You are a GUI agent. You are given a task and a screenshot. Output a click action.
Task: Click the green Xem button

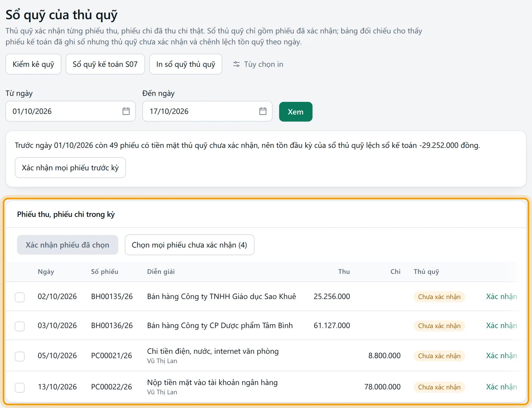(296, 112)
